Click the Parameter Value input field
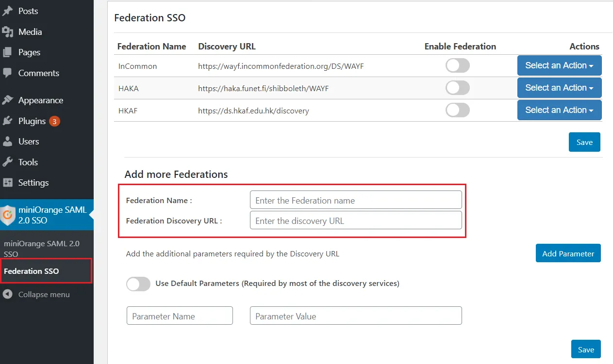The image size is (613, 364). 356,316
